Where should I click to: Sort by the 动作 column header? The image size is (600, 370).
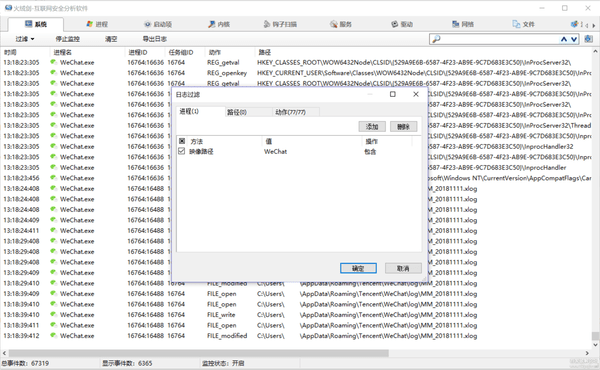tap(214, 52)
